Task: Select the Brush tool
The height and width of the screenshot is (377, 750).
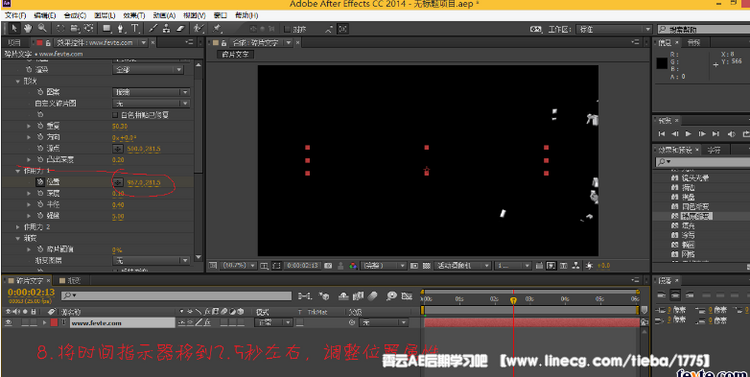Action: tap(153, 29)
